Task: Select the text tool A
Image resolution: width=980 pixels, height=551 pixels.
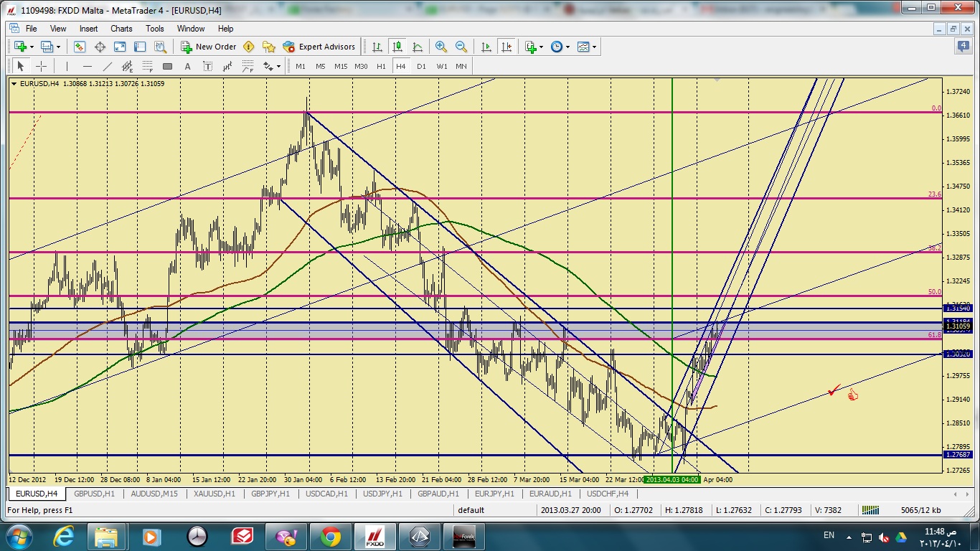Action: (x=187, y=66)
